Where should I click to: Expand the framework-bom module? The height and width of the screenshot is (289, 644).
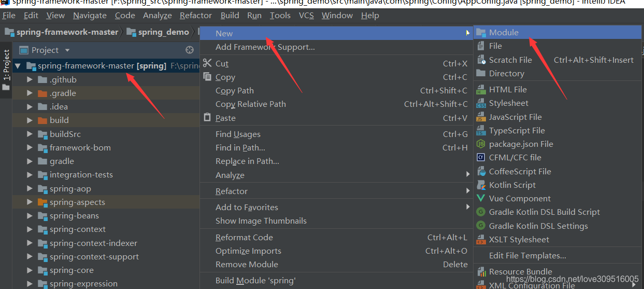click(30, 148)
